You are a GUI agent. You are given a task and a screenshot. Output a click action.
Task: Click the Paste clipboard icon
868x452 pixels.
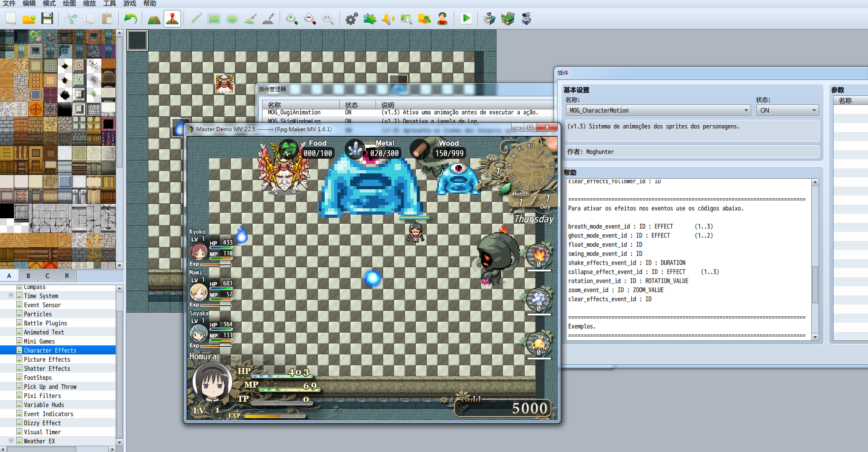(107, 19)
